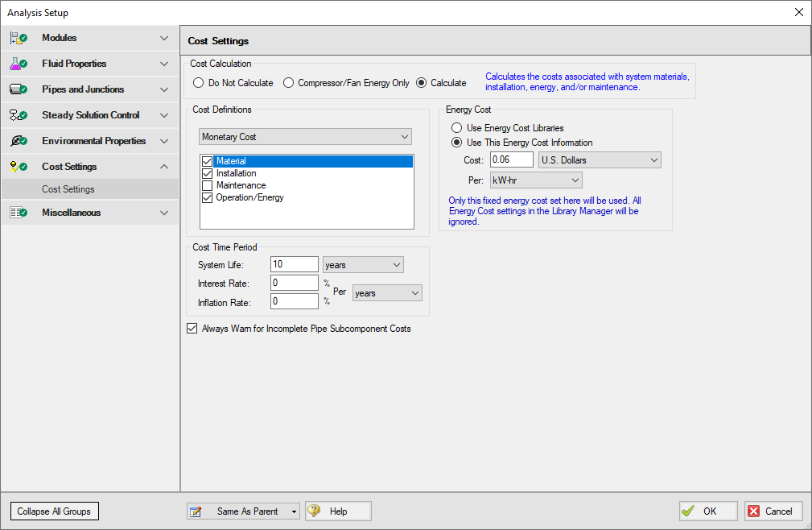Screen dimensions: 812x530
Task: Click the Steady Solution Control icon
Action: 19,115
